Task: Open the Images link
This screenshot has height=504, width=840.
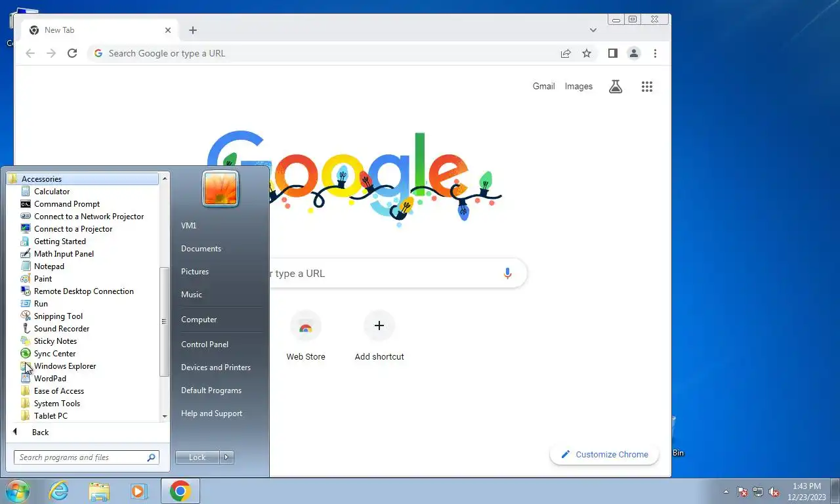Action: [579, 87]
